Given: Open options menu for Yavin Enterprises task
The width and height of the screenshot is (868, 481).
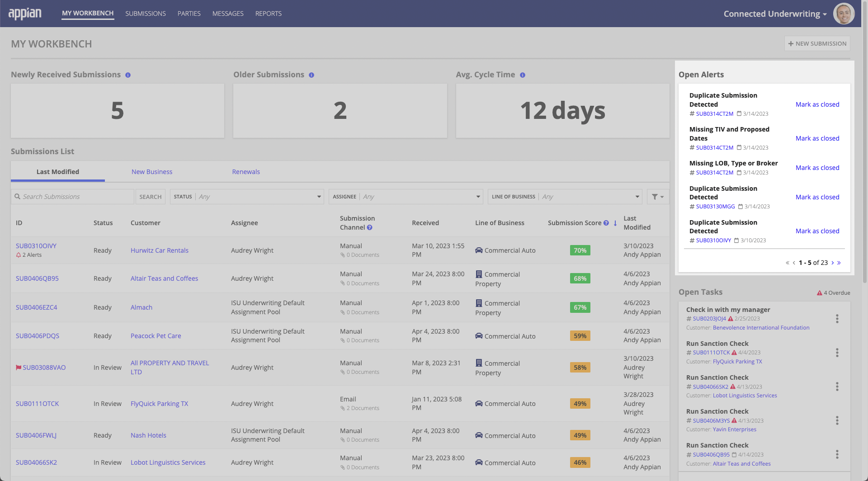Looking at the screenshot, I should [837, 420].
